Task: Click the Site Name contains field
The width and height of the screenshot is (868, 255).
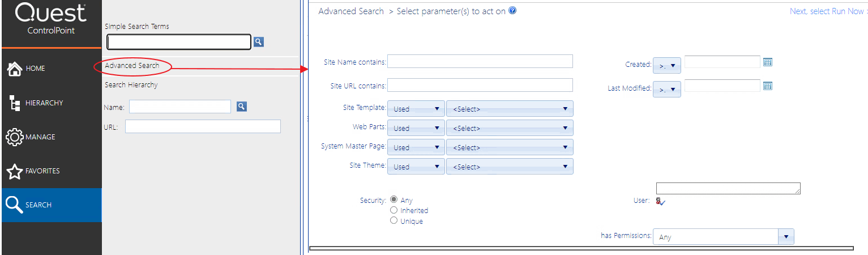Action: (x=480, y=61)
